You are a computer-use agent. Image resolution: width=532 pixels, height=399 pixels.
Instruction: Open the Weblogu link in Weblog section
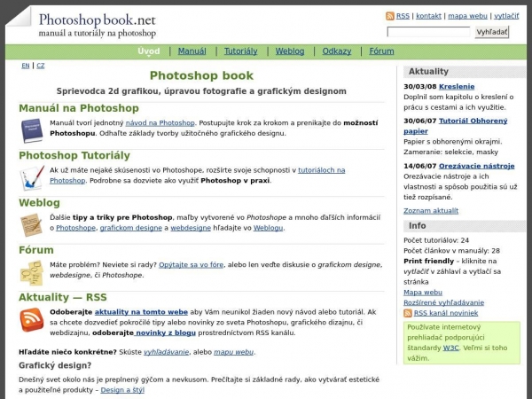click(x=268, y=228)
